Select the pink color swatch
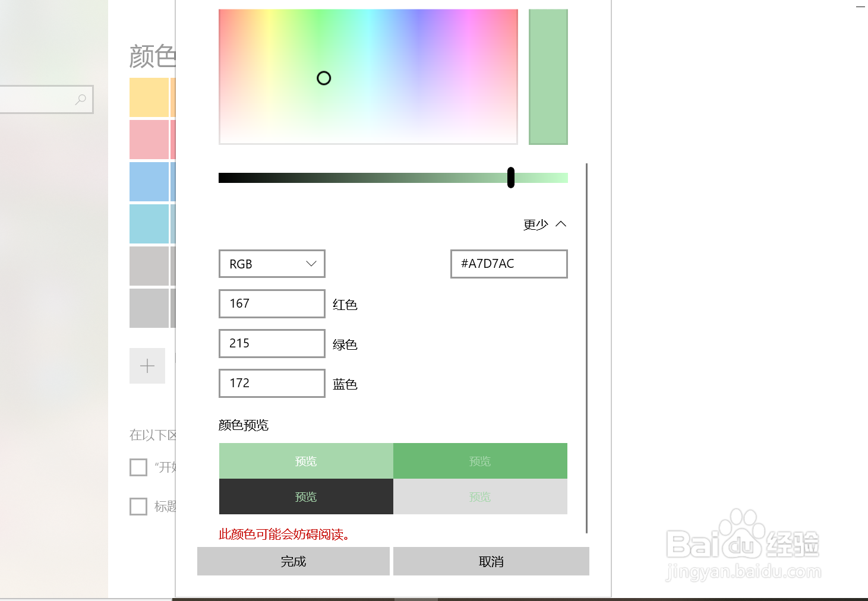 (x=149, y=140)
